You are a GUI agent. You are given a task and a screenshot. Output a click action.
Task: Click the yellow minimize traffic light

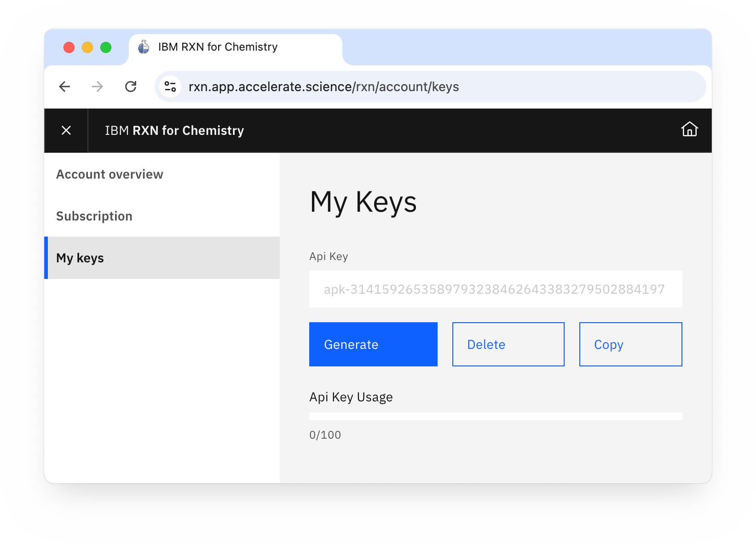(87, 47)
